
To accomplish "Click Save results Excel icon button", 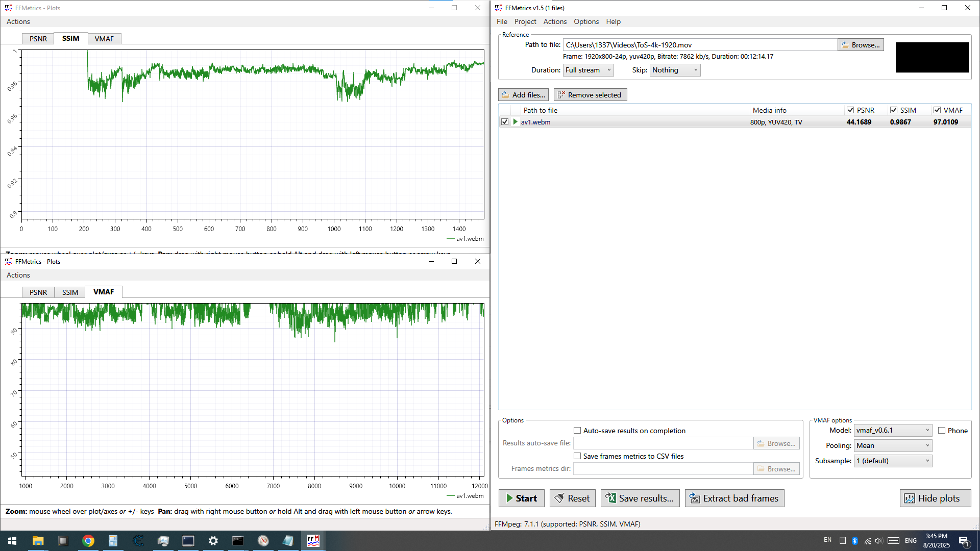I will click(640, 498).
